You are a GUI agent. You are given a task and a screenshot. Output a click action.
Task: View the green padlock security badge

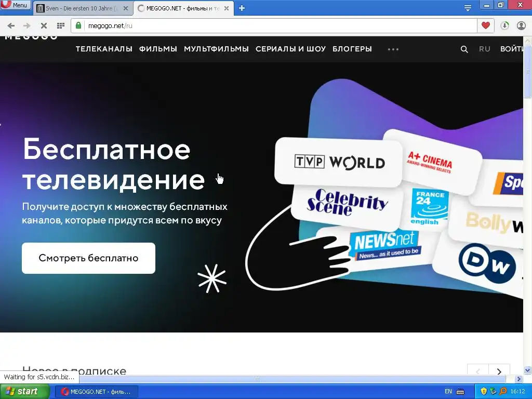pyautogui.click(x=78, y=25)
